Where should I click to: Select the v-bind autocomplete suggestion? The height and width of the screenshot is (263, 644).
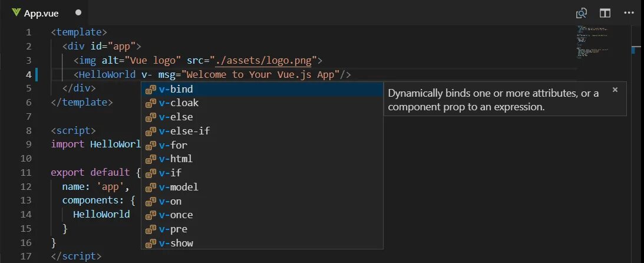coord(176,89)
